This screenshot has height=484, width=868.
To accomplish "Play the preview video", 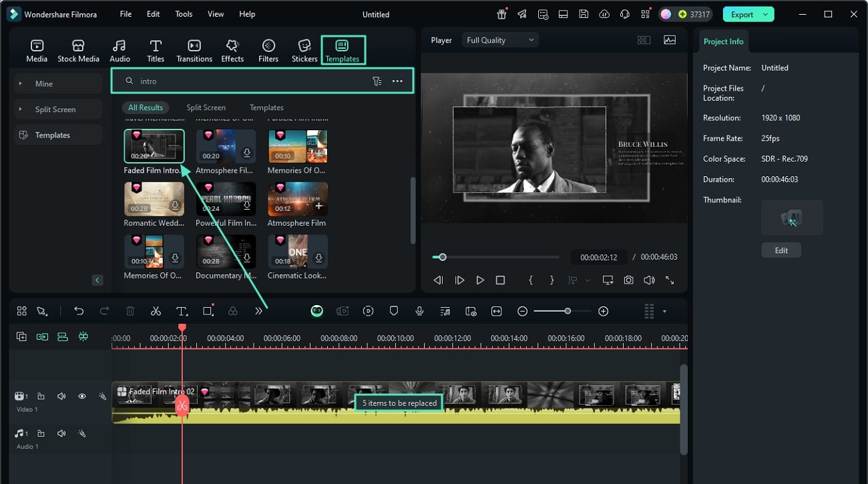I will pyautogui.click(x=480, y=280).
